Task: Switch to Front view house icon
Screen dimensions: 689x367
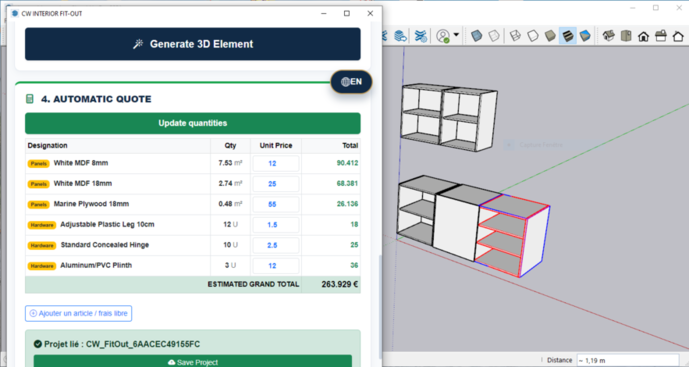Action: coord(643,36)
